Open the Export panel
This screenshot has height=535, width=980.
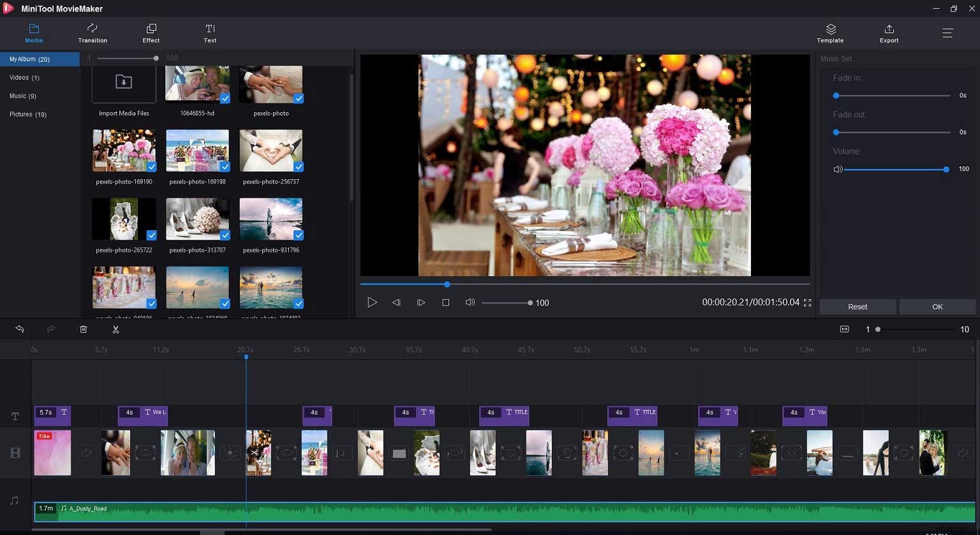click(x=889, y=33)
